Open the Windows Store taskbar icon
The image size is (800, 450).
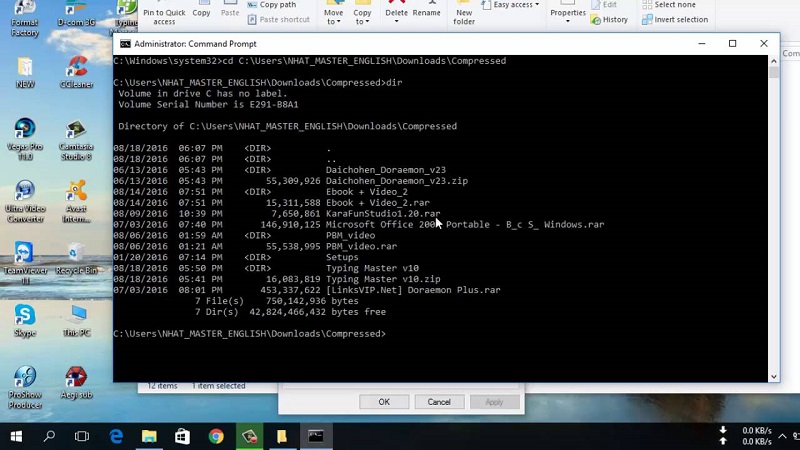click(182, 436)
